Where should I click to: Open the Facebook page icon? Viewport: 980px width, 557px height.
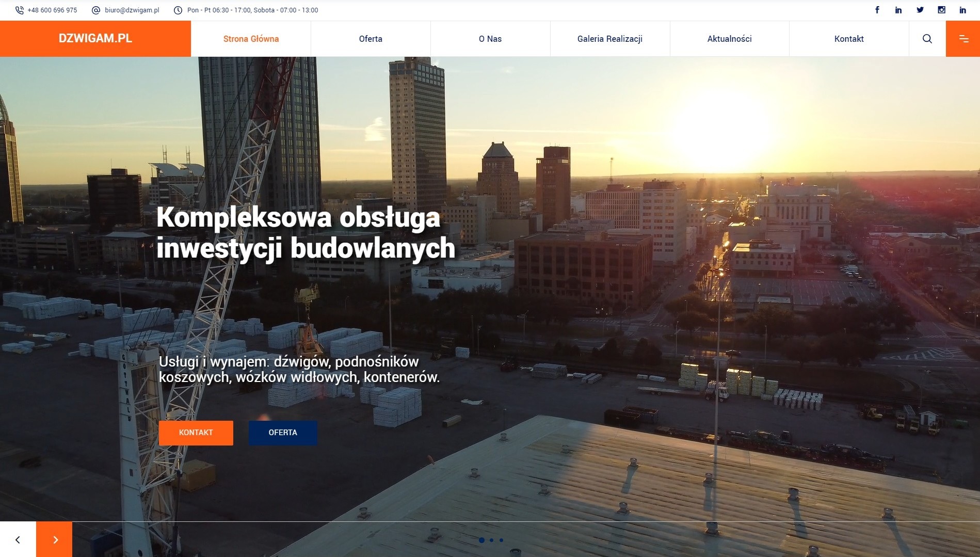[x=877, y=9]
